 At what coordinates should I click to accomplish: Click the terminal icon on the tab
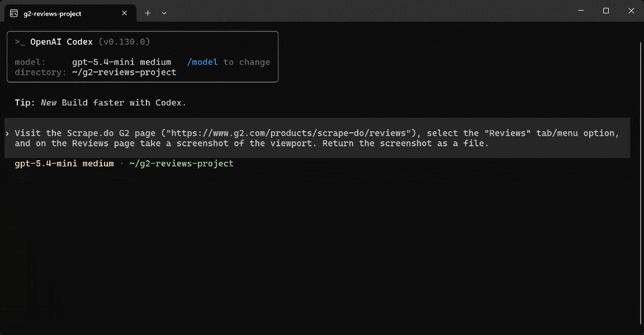(x=13, y=13)
